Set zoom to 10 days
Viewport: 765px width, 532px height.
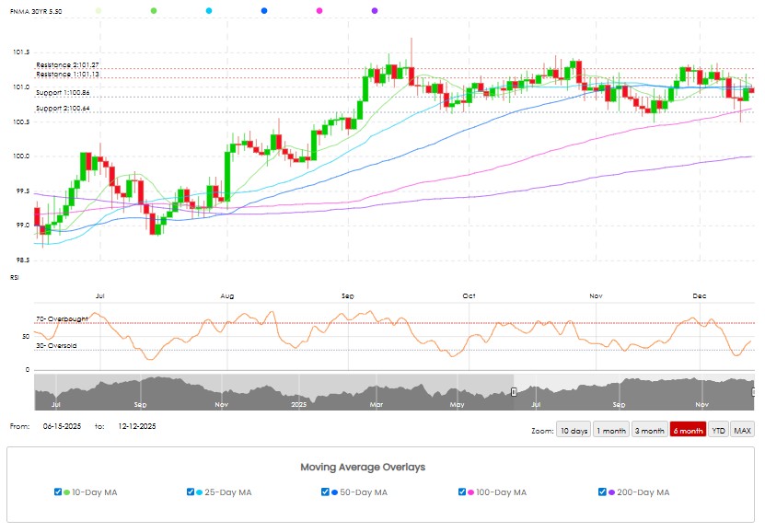pyautogui.click(x=574, y=430)
